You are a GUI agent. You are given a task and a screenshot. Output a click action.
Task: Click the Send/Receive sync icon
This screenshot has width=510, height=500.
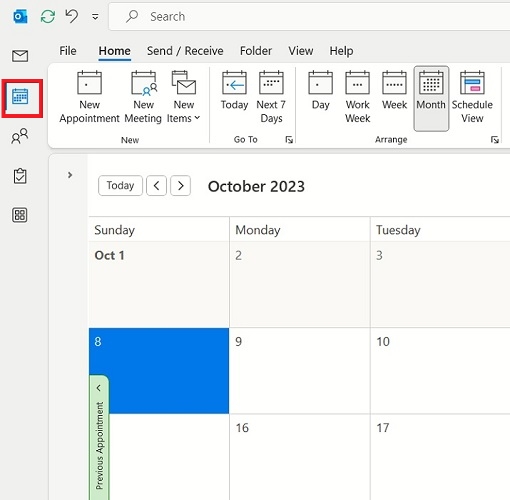(x=48, y=16)
